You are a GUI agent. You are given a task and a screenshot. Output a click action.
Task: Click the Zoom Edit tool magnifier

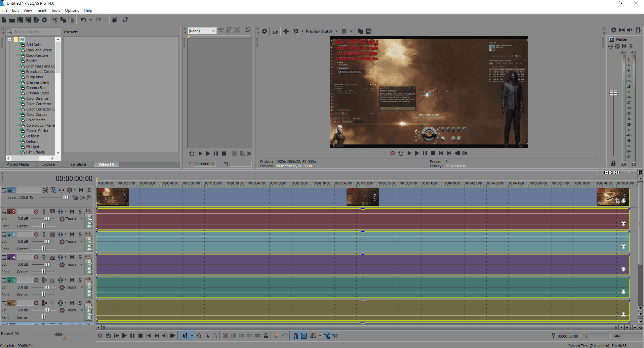coord(215,336)
